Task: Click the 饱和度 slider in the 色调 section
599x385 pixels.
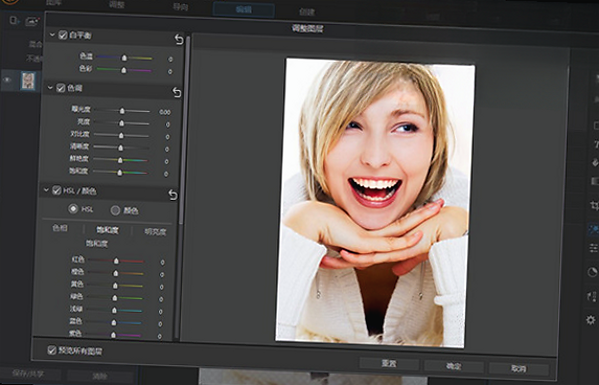Action: click(x=120, y=173)
